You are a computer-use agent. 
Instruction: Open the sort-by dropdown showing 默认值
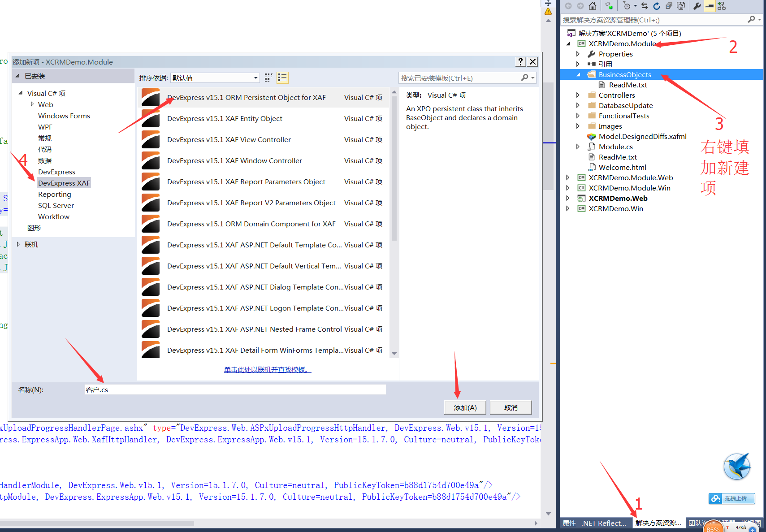215,78
